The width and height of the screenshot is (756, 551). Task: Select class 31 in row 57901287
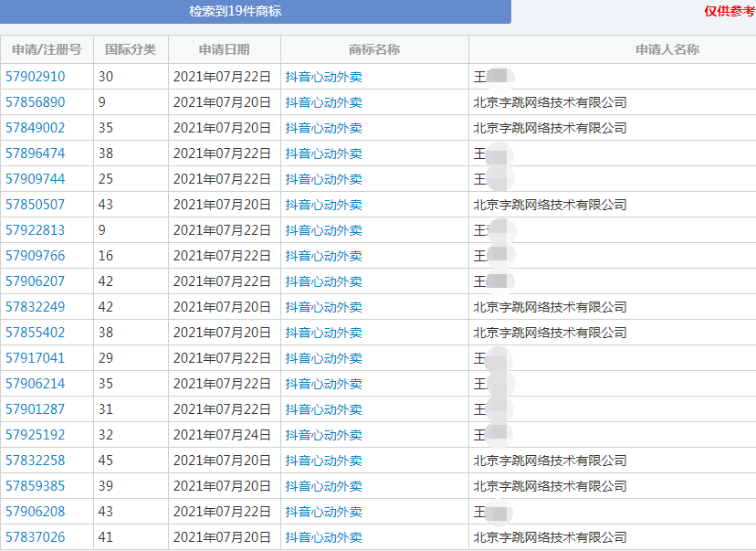pyautogui.click(x=106, y=409)
